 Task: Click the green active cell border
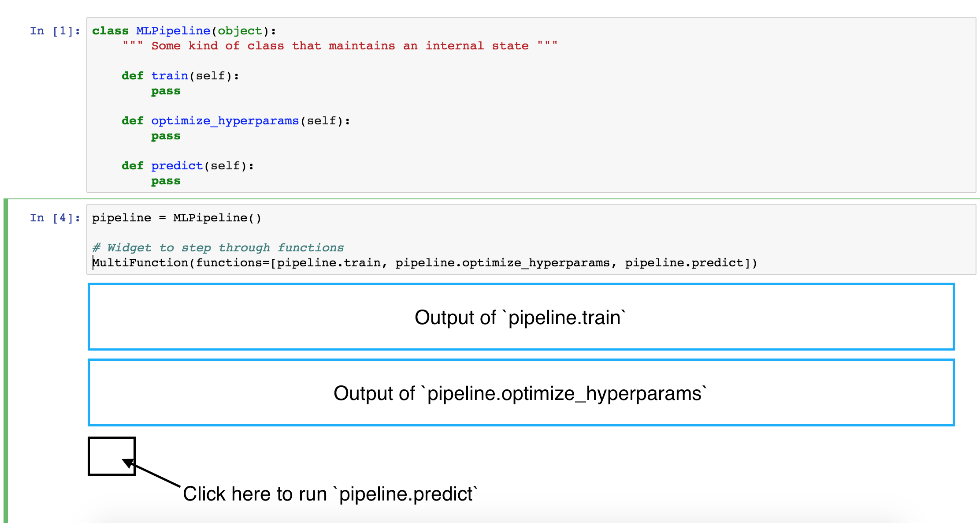5,353
